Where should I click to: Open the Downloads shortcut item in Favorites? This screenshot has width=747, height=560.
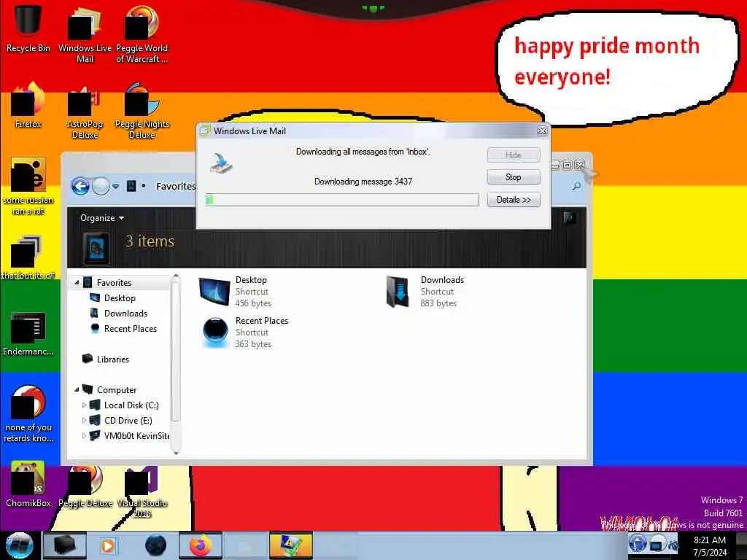coord(425,292)
